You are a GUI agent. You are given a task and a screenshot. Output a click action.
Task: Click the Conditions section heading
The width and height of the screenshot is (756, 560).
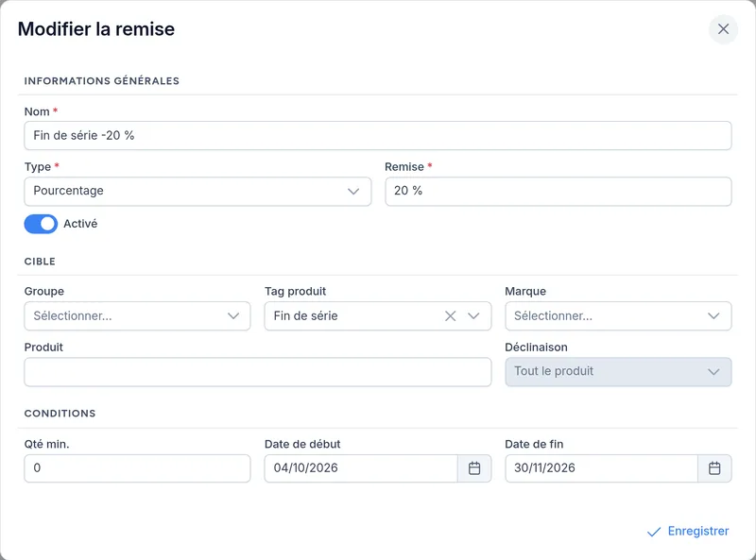tap(60, 414)
